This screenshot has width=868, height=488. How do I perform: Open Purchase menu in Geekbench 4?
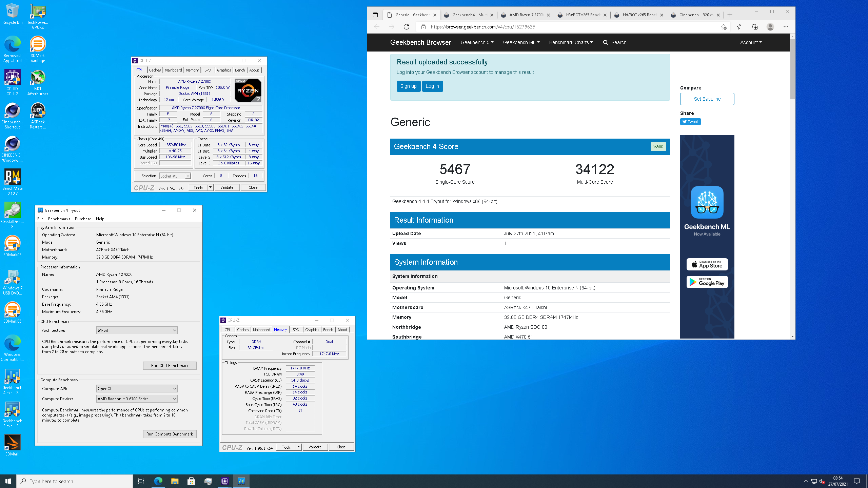click(83, 219)
